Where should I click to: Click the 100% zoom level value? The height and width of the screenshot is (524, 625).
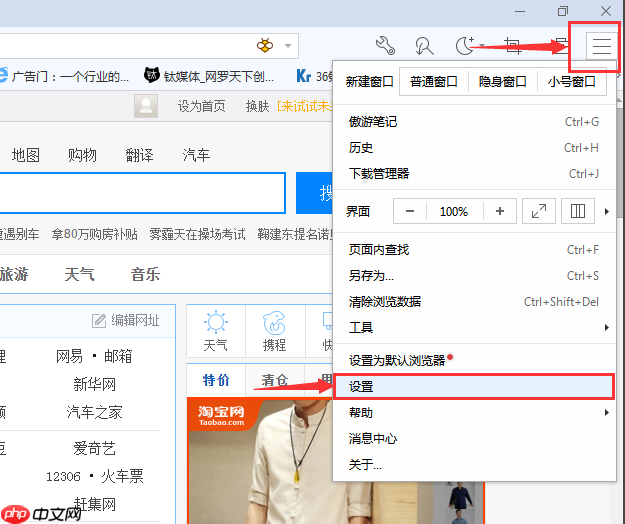pyautogui.click(x=454, y=211)
